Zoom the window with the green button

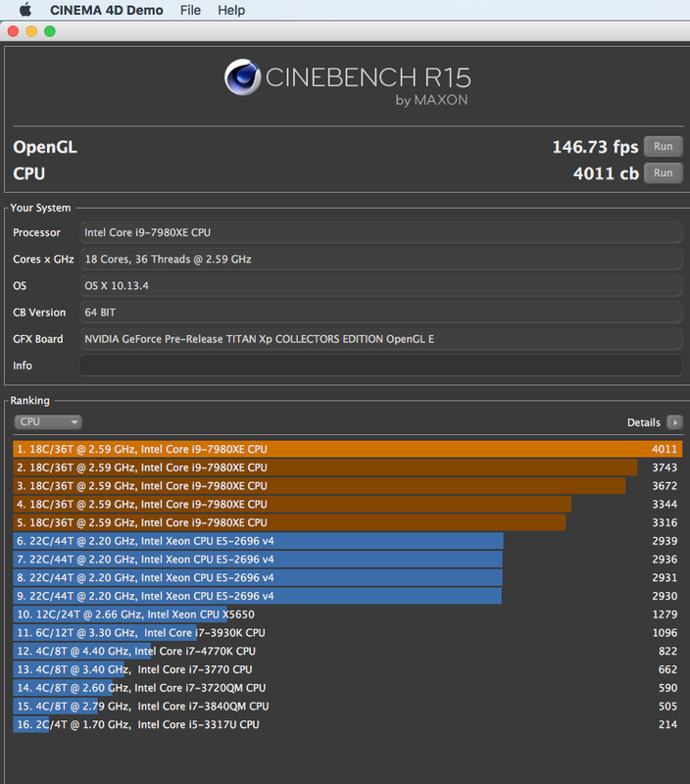click(50, 31)
